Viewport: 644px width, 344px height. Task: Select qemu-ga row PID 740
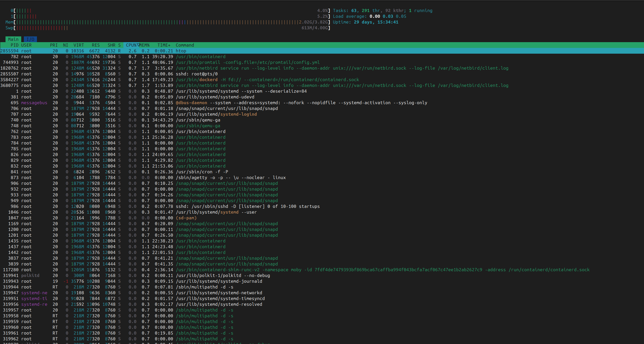[x=322, y=120]
